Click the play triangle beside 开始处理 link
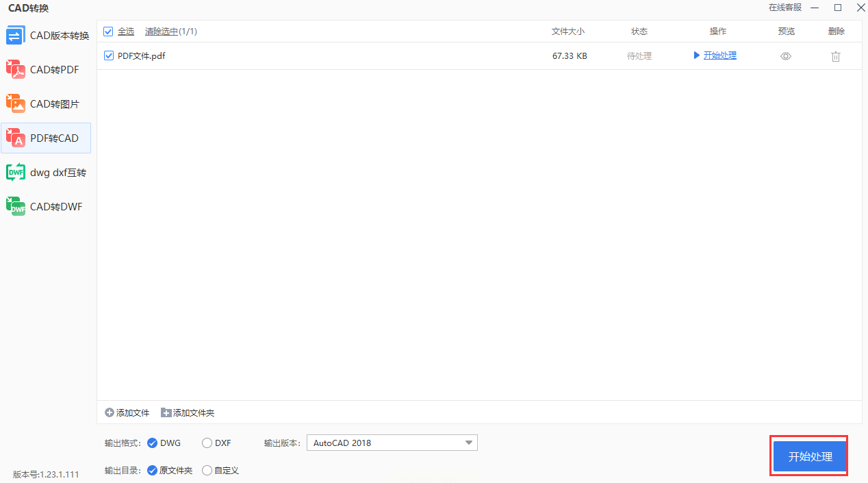The image size is (868, 483). click(x=697, y=55)
